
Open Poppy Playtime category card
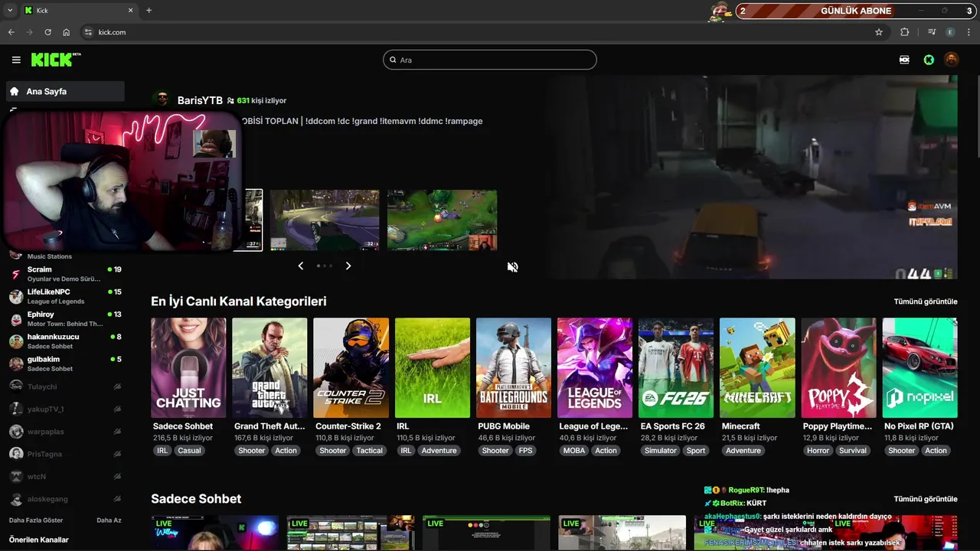pos(838,367)
